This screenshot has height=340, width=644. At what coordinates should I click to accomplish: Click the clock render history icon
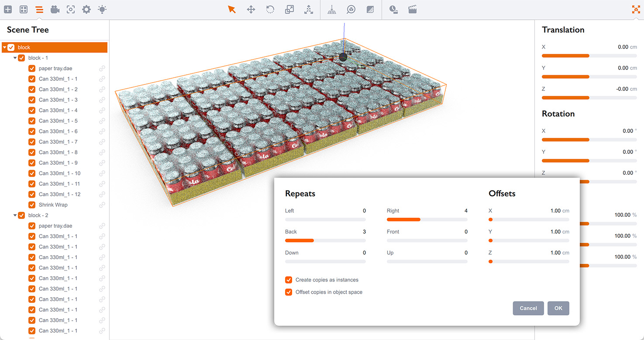pos(393,9)
